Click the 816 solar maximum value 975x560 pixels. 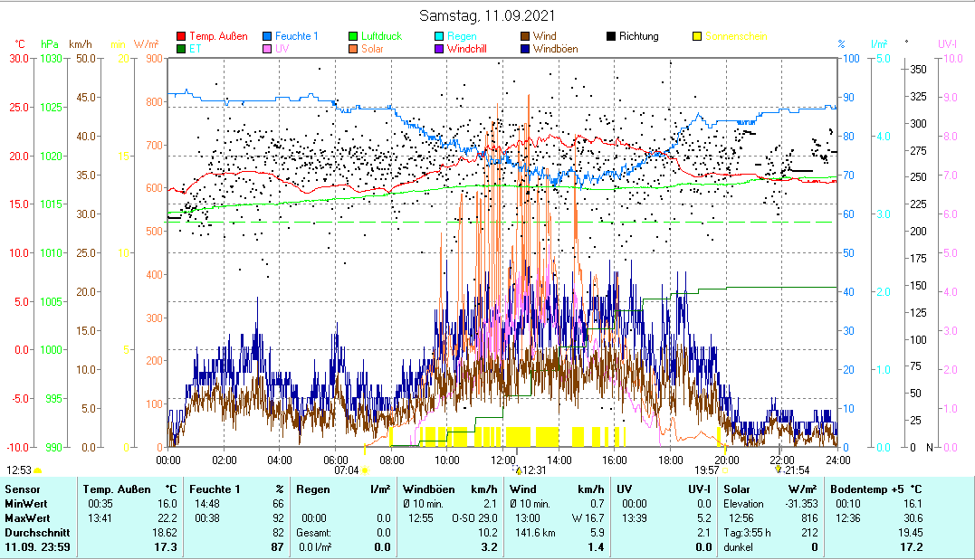point(809,518)
